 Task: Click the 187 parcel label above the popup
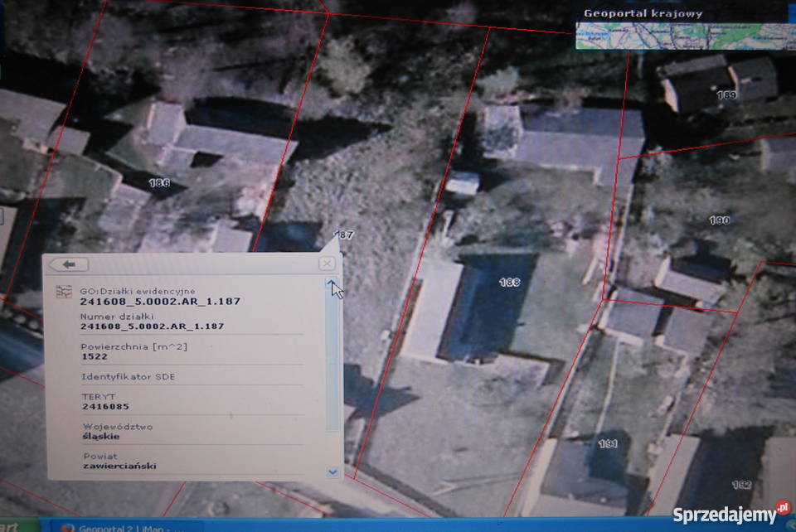344,235
